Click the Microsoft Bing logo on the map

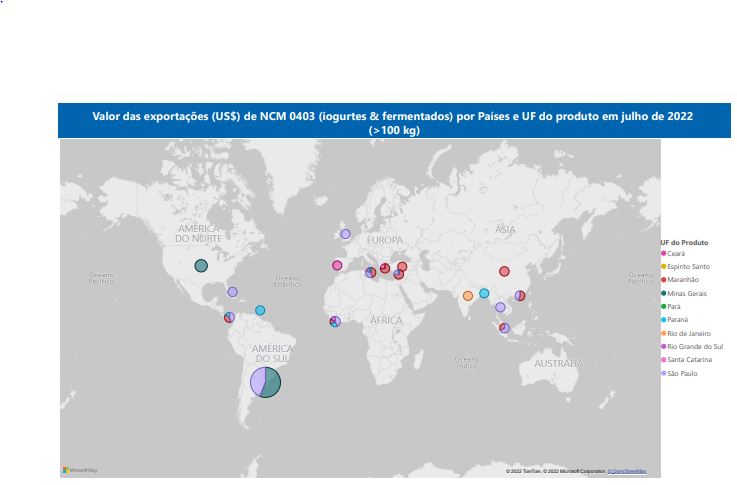(x=80, y=470)
